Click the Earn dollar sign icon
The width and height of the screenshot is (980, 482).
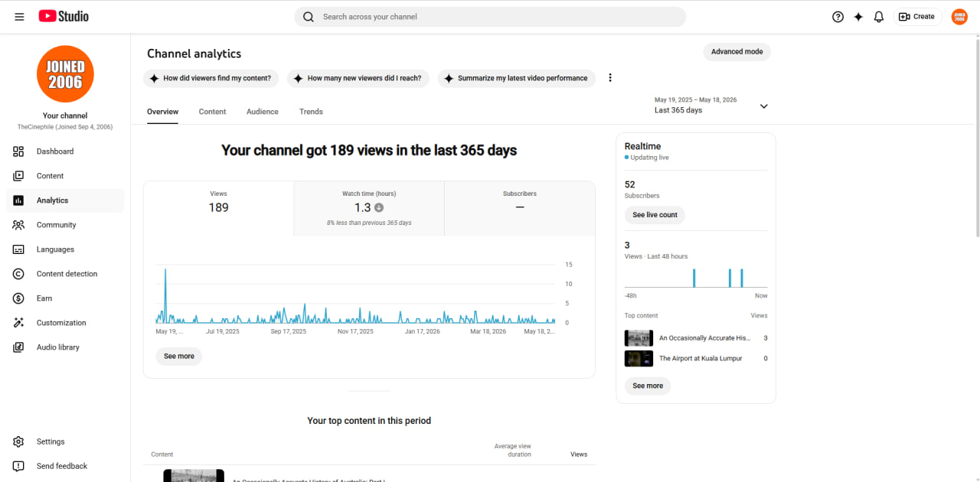[x=18, y=298]
